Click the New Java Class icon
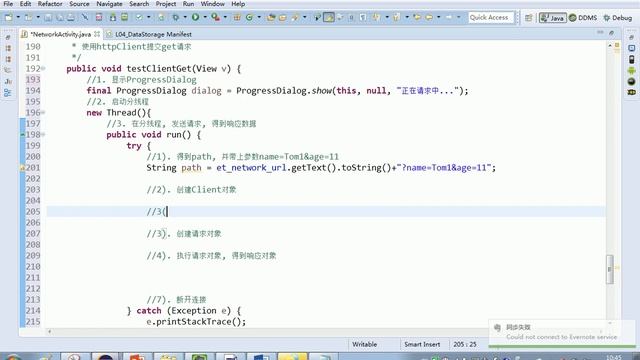The image size is (640, 360). [x=249, y=17]
